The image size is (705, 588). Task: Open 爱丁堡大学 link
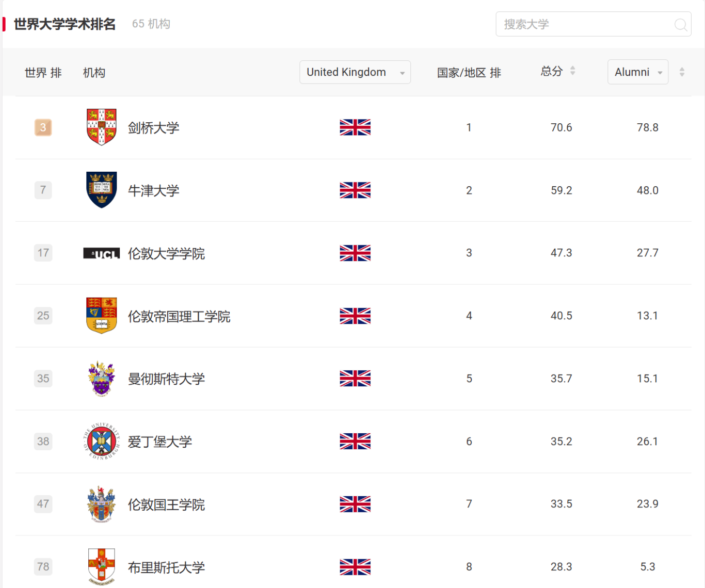[160, 442]
